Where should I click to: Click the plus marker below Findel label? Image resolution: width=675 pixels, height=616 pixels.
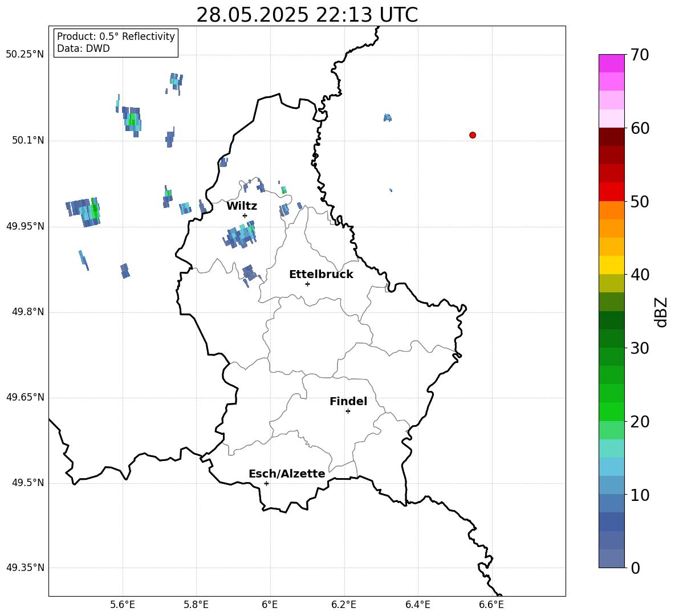tap(348, 411)
